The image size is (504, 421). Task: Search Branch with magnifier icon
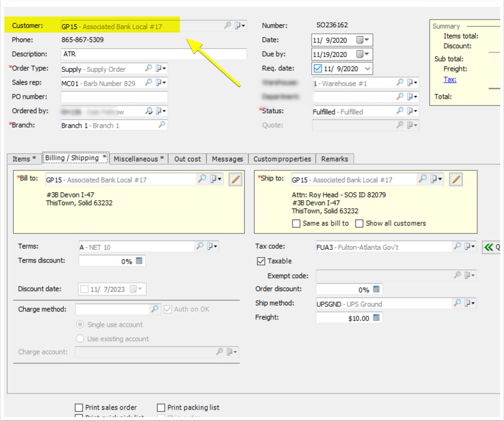tap(162, 125)
